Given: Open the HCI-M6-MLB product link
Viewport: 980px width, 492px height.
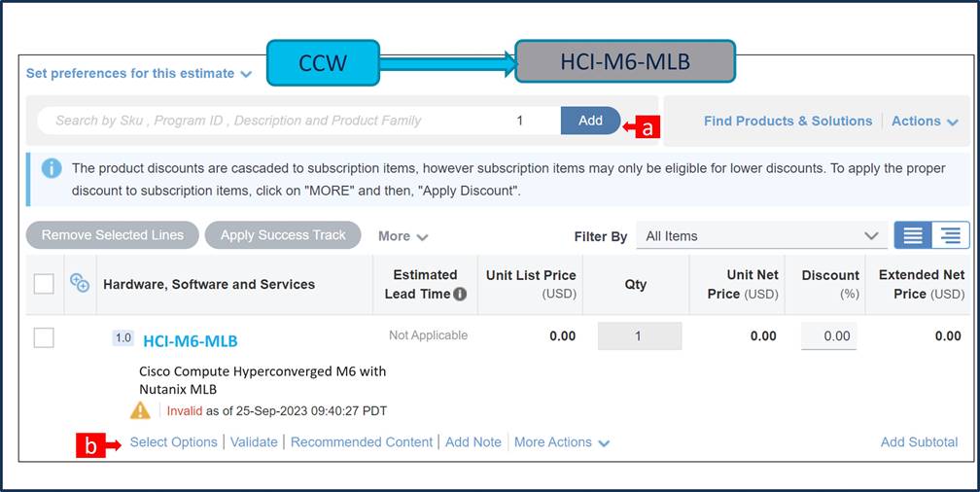Looking at the screenshot, I should [x=190, y=341].
